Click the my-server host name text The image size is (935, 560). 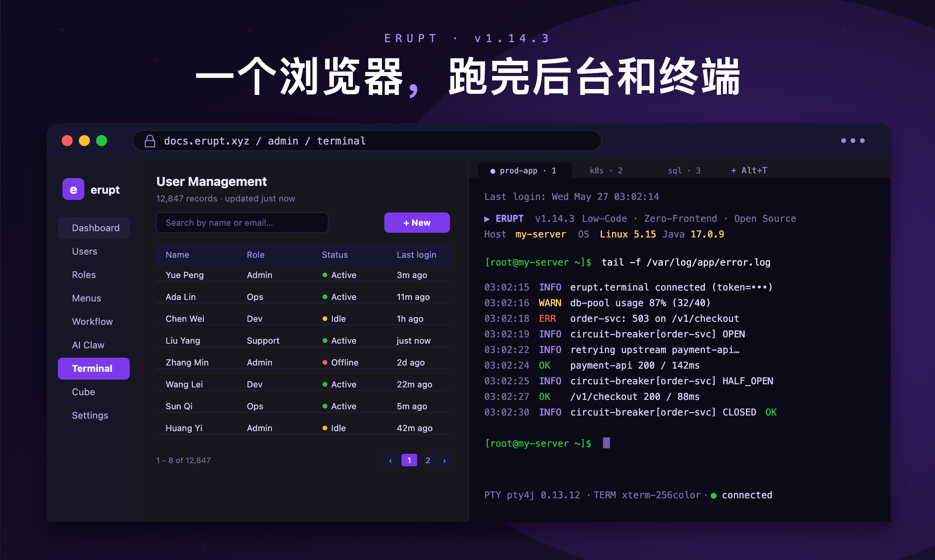(541, 234)
